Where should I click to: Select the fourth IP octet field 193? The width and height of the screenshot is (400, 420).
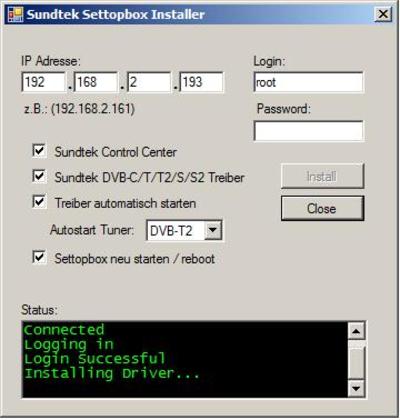[201, 82]
